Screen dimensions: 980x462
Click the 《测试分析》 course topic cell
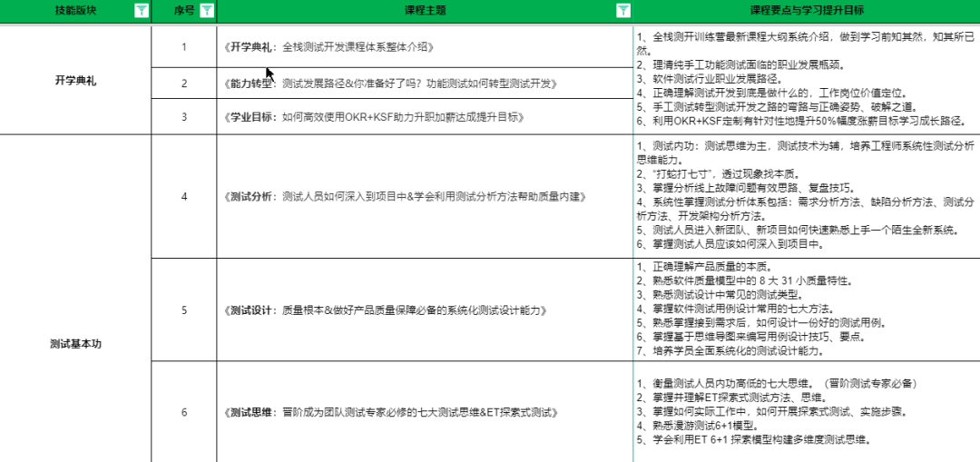(425, 196)
